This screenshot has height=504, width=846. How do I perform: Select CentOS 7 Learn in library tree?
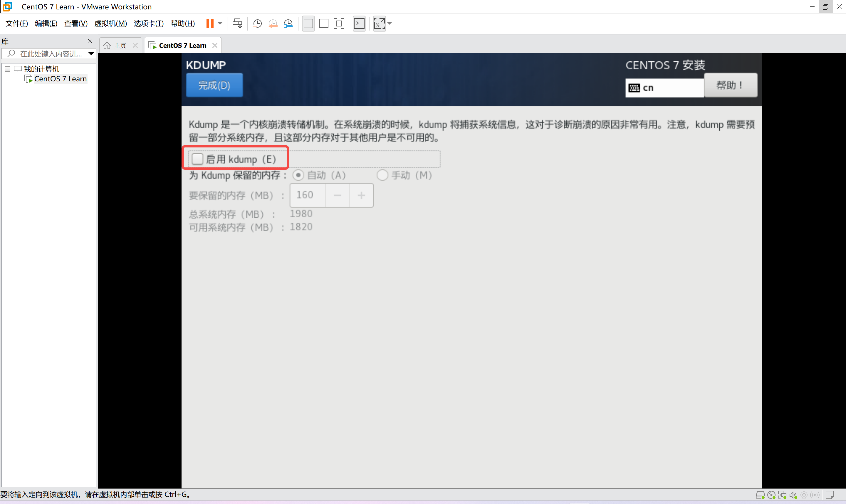pos(61,79)
